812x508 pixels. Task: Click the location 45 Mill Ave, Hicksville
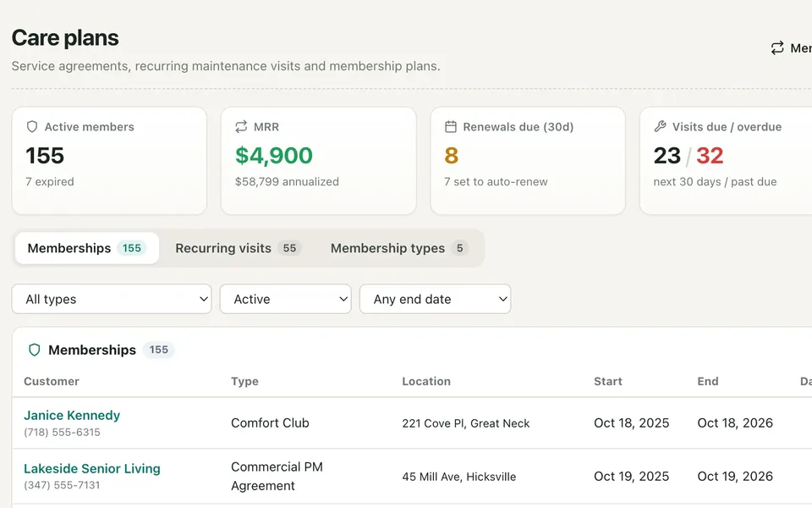point(458,477)
